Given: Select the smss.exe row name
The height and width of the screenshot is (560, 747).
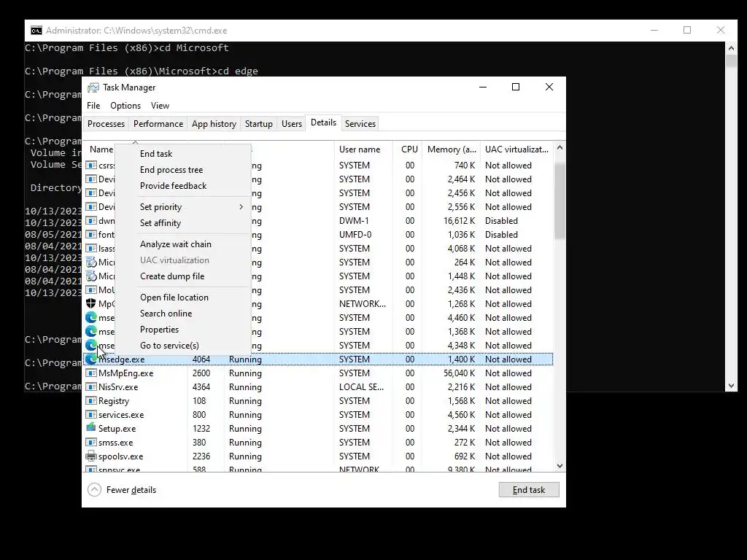Looking at the screenshot, I should click(115, 443).
